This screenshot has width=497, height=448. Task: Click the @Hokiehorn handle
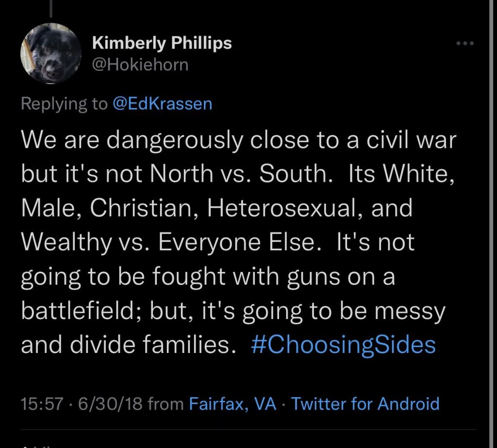pos(140,64)
